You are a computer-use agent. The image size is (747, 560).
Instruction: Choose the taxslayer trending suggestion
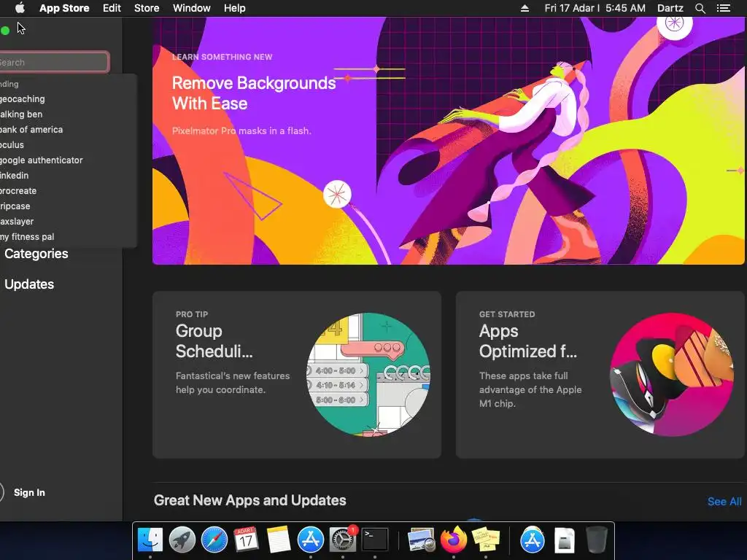[x=66, y=222]
